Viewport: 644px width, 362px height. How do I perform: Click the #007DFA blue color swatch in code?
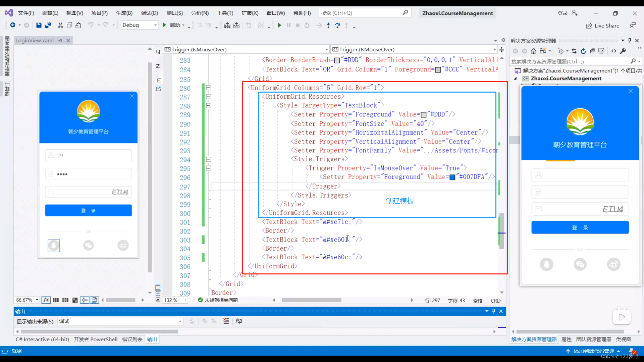[x=452, y=177]
